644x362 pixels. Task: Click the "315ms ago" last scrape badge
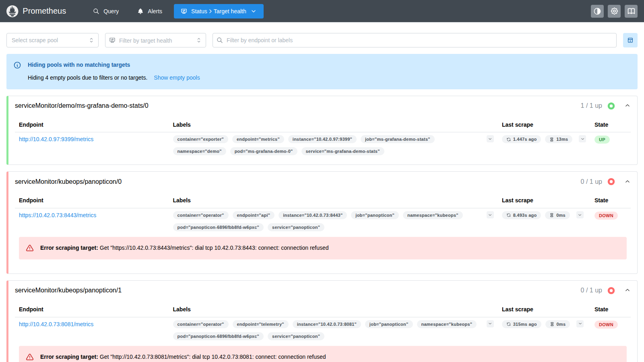coord(521,324)
